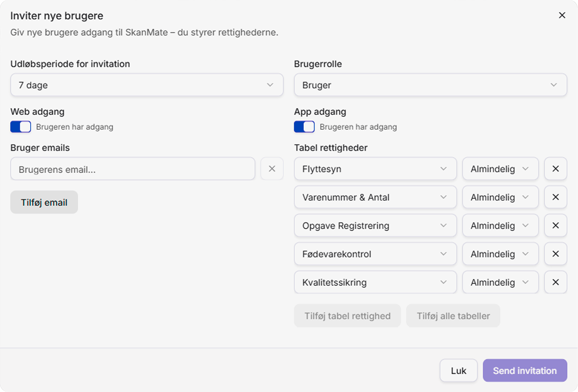Remove the Flyttesyn table permission row
Viewport: 578px width, 392px height.
(x=555, y=169)
